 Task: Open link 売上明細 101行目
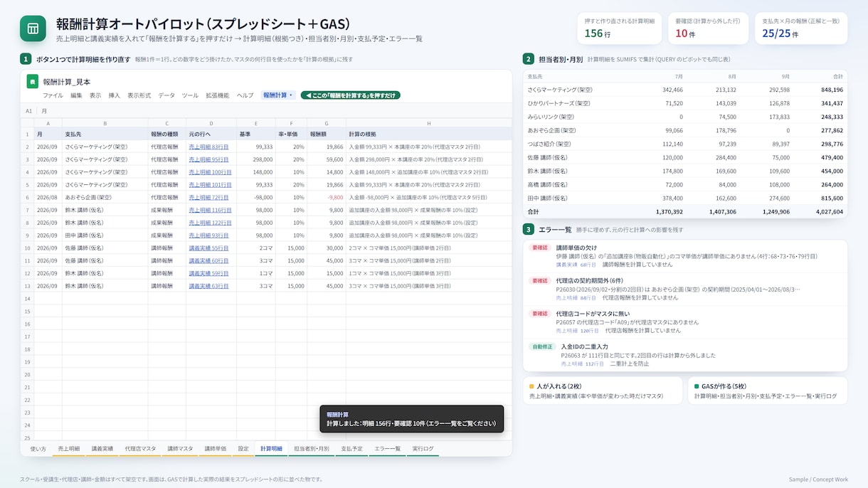pyautogui.click(x=211, y=184)
